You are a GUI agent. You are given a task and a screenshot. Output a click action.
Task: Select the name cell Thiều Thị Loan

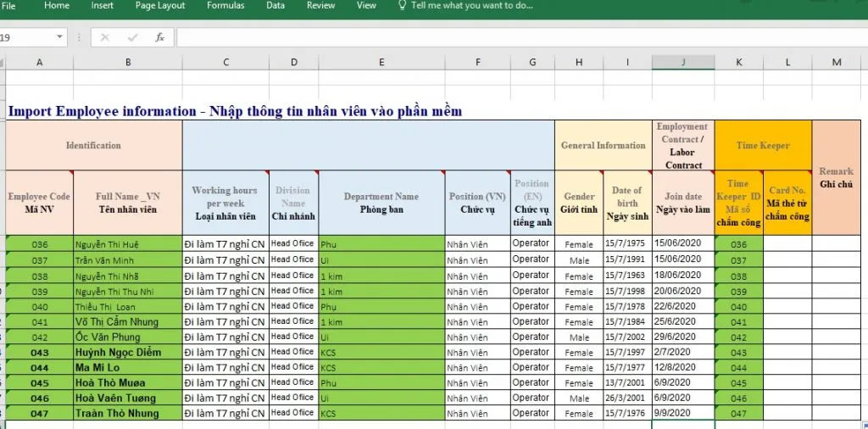tap(128, 306)
